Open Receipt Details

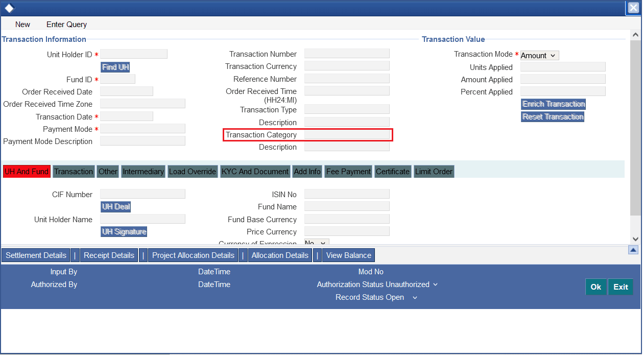point(109,255)
